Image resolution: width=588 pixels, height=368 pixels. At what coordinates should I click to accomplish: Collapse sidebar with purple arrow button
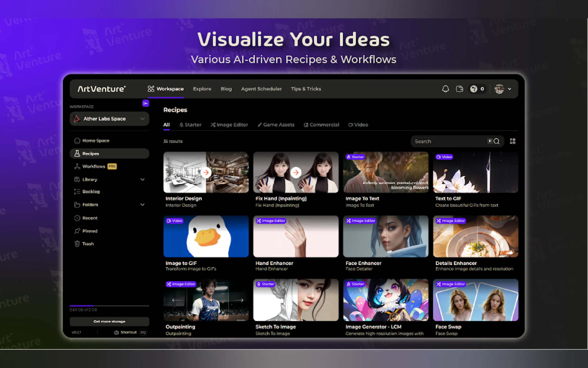146,103
